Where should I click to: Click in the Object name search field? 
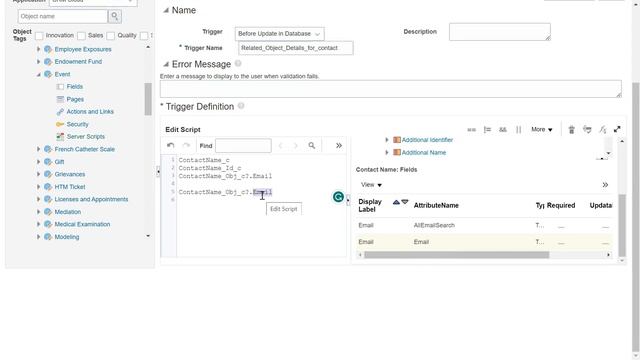[63, 16]
